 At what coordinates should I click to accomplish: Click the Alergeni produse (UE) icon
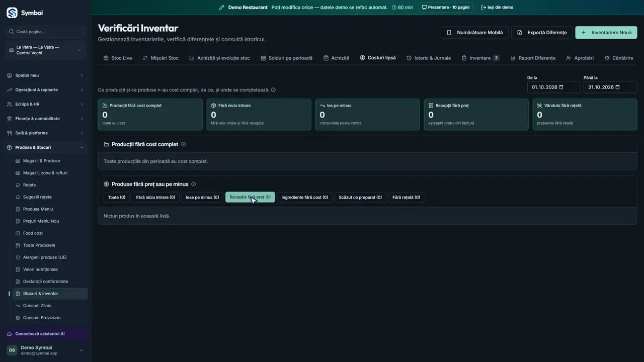[x=18, y=257]
